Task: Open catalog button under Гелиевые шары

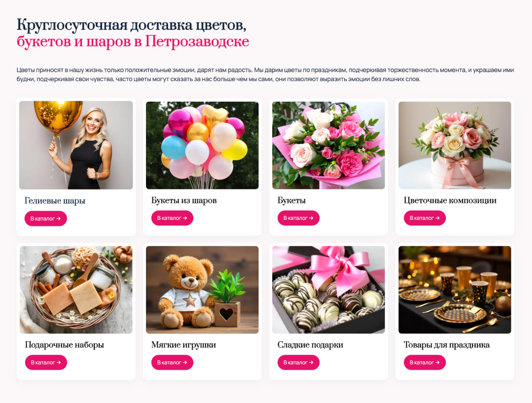Action: (46, 219)
